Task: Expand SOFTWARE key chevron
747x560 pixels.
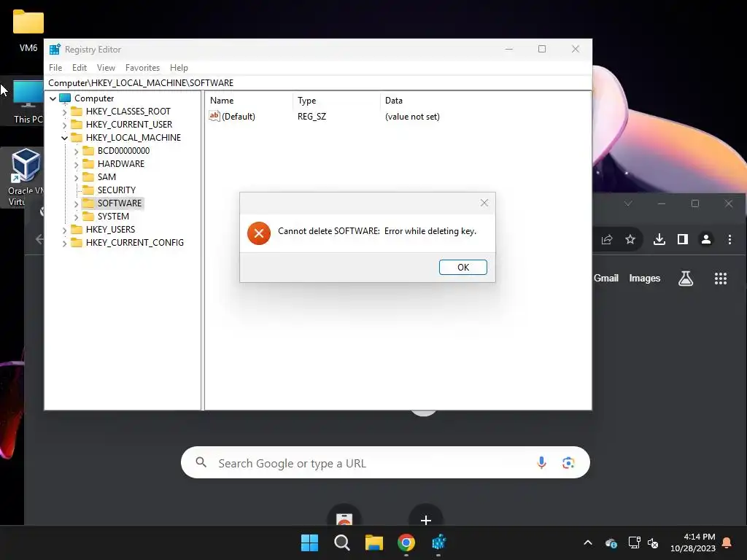Action: click(76, 204)
